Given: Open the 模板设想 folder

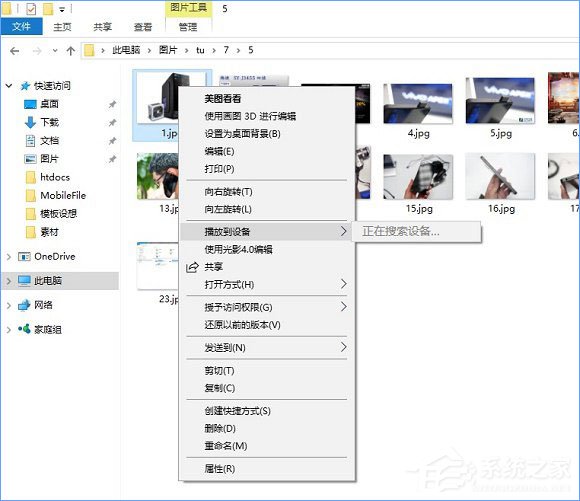Looking at the screenshot, I should point(58,213).
